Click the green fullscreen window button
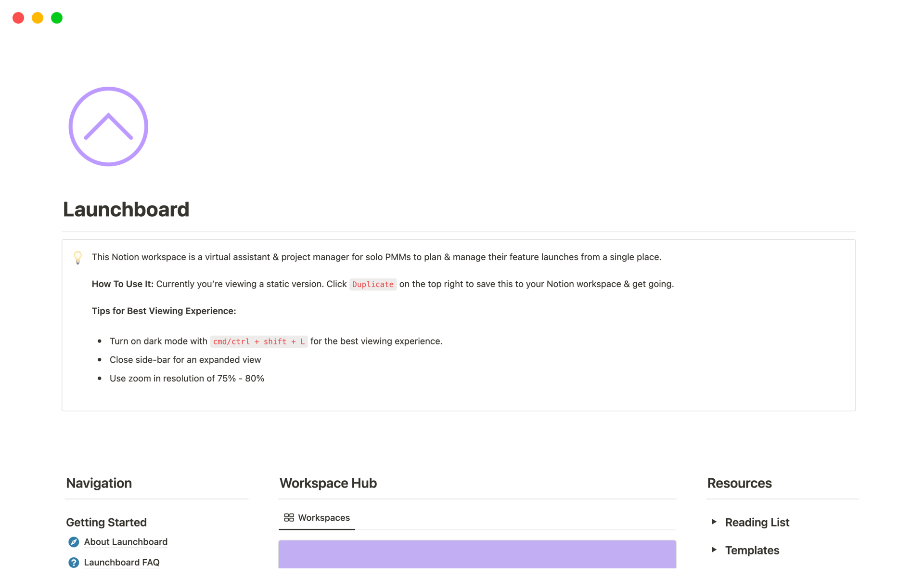Image resolution: width=924 pixels, height=578 pixels. [x=57, y=18]
